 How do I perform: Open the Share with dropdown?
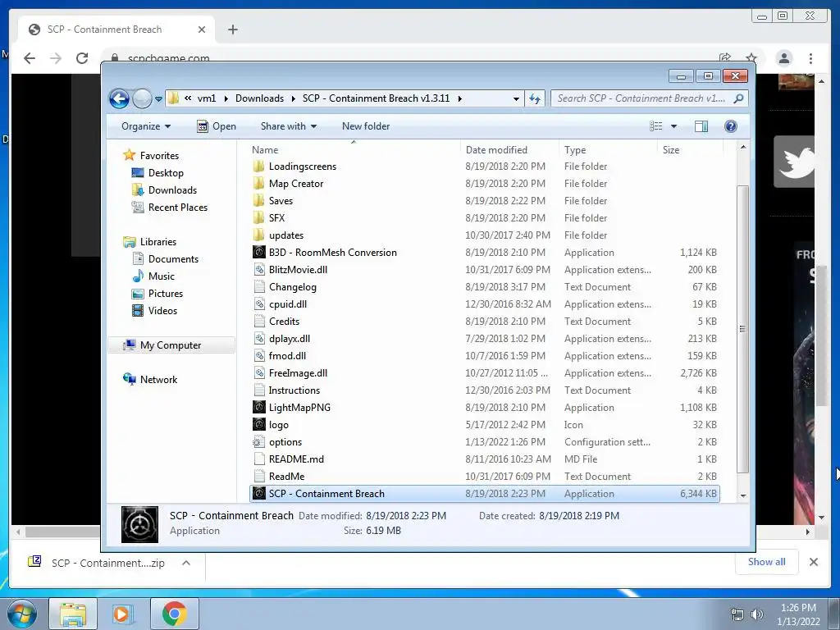(288, 126)
